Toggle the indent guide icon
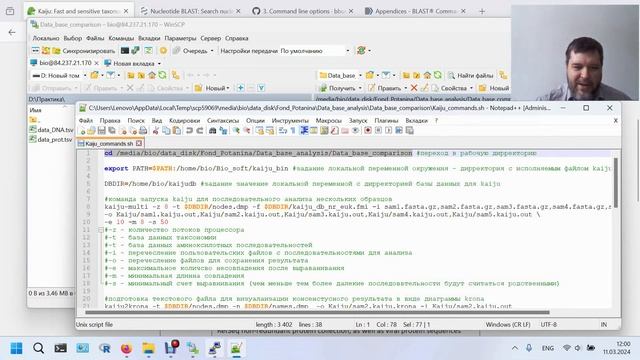This screenshot has width=640, height=360. click(x=304, y=131)
